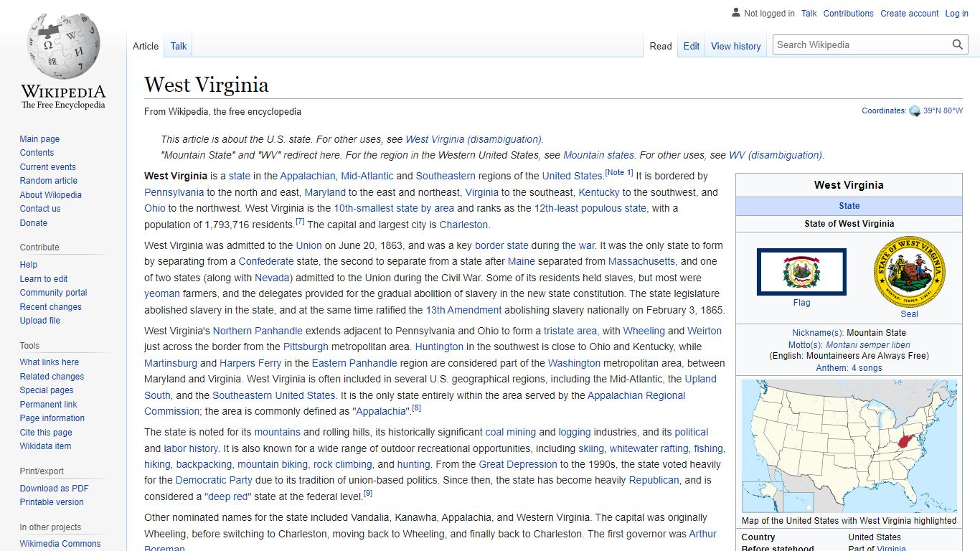Open What links here

49,362
